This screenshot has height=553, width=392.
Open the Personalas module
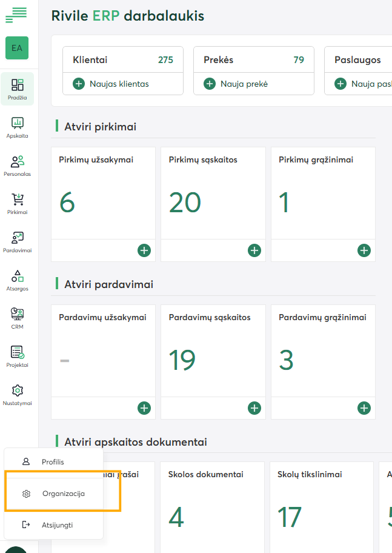[x=18, y=166]
